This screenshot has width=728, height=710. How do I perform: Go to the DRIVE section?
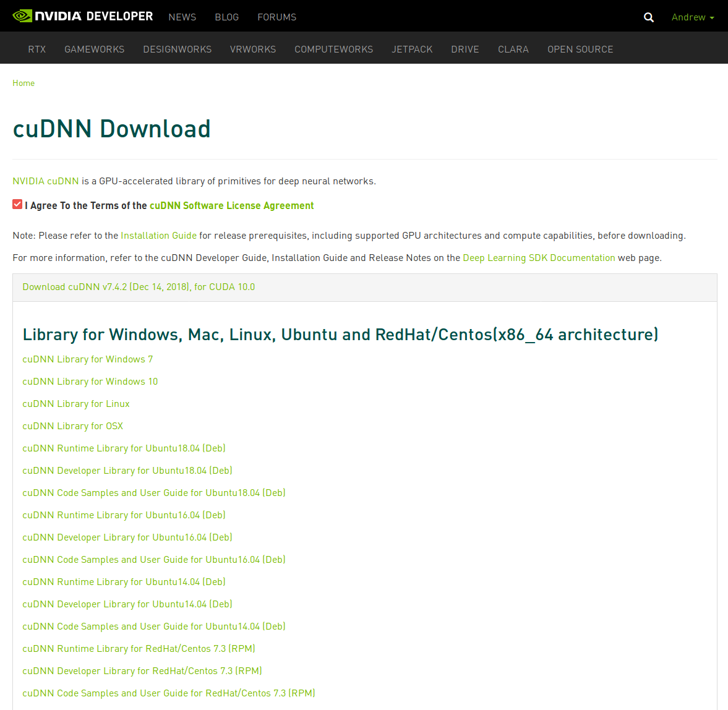click(465, 49)
